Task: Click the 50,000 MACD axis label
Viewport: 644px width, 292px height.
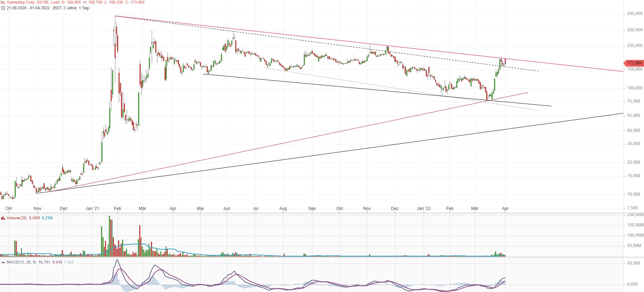Action: click(x=634, y=263)
